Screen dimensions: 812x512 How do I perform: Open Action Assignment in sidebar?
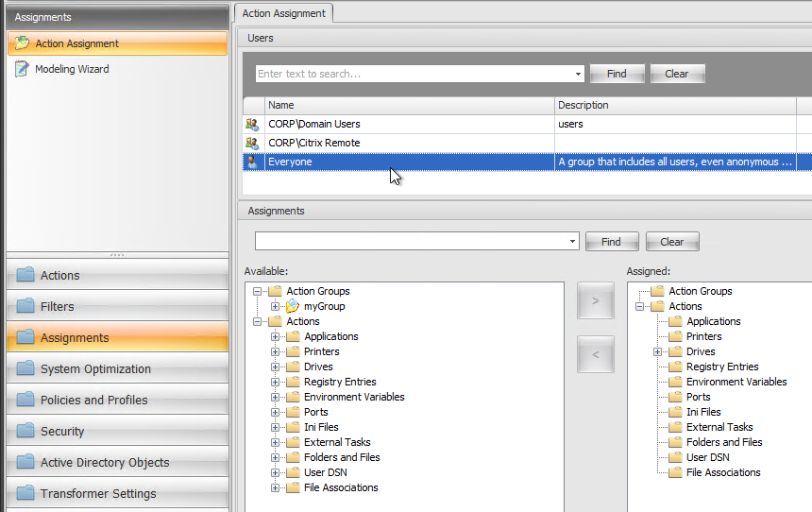(118, 43)
